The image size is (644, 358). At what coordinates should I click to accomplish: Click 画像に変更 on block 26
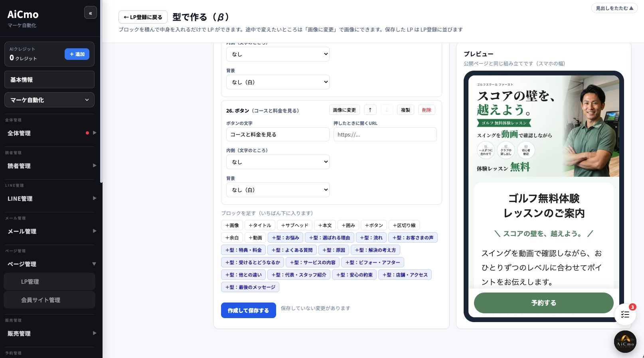pos(344,110)
